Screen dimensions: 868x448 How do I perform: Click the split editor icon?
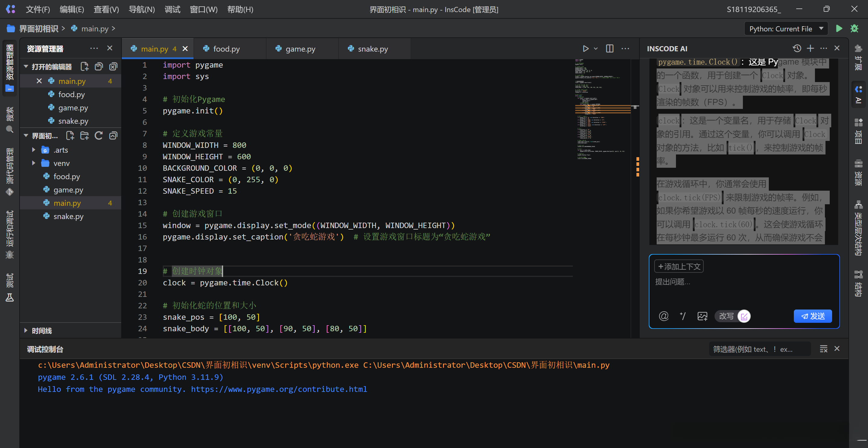point(610,49)
